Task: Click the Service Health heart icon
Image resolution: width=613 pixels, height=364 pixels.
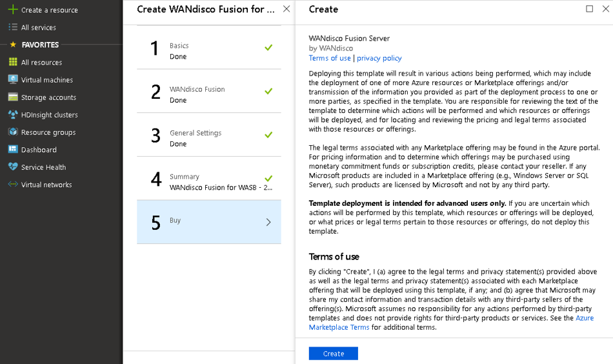Action: coord(13,167)
